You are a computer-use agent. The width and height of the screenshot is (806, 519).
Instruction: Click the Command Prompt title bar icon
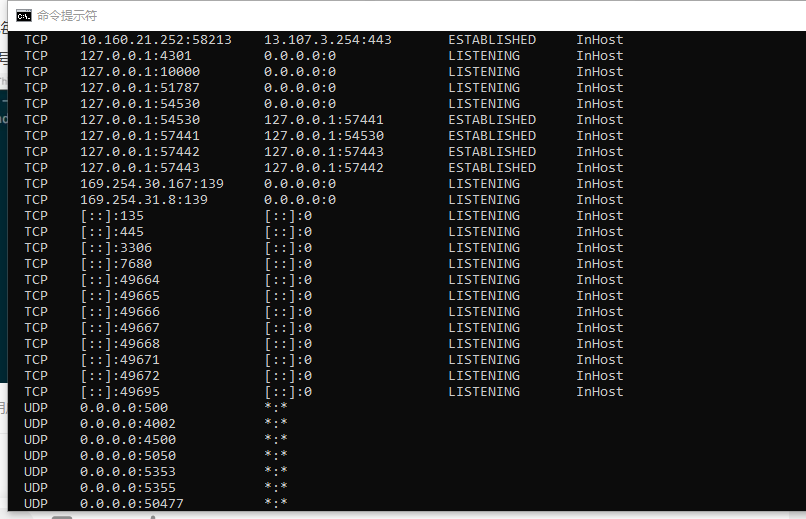pyautogui.click(x=24, y=16)
